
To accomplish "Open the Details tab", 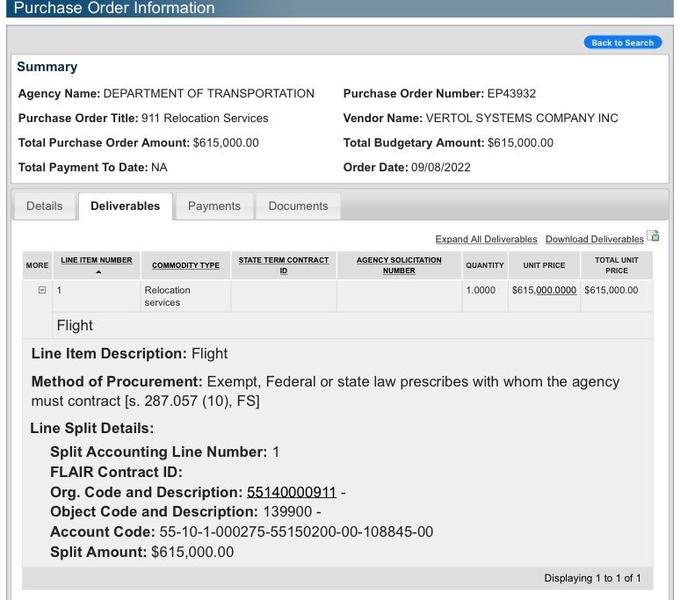I will 45,206.
